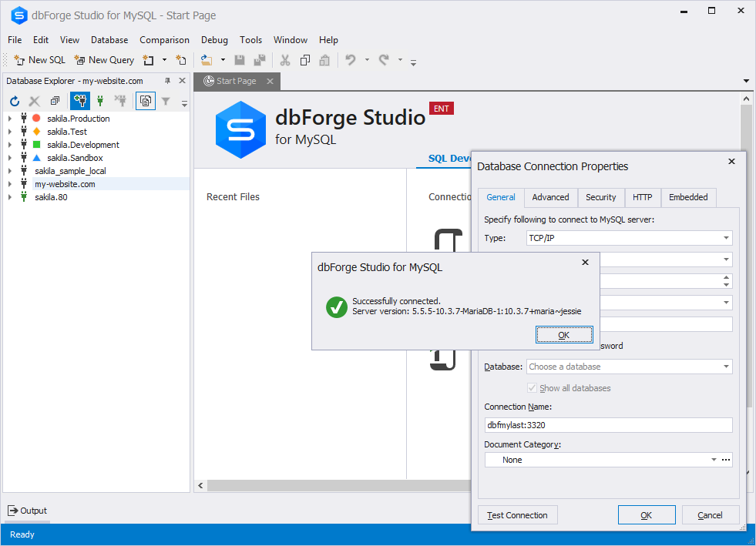Expand the my-website.com tree node
This screenshot has width=756, height=546.
(x=10, y=183)
